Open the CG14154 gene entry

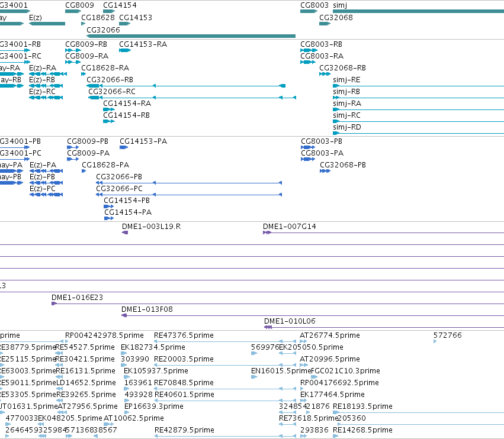tap(109, 11)
